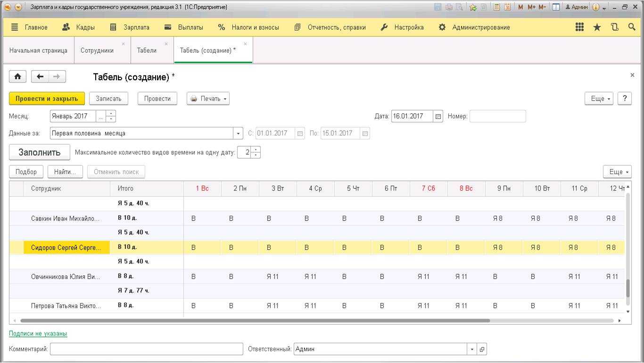
Task: Open the Зарплата menu section
Action: pyautogui.click(x=130, y=27)
